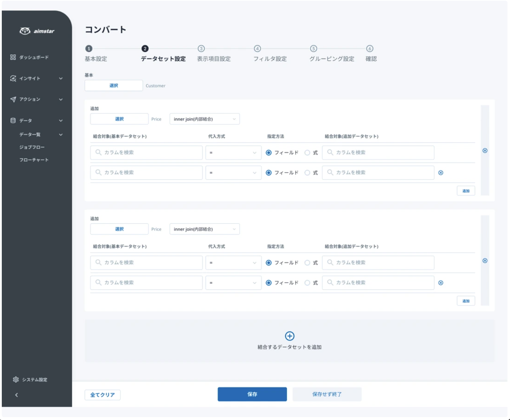Click the aimstar logo icon
This screenshot has width=510, height=420.
[x=25, y=31]
